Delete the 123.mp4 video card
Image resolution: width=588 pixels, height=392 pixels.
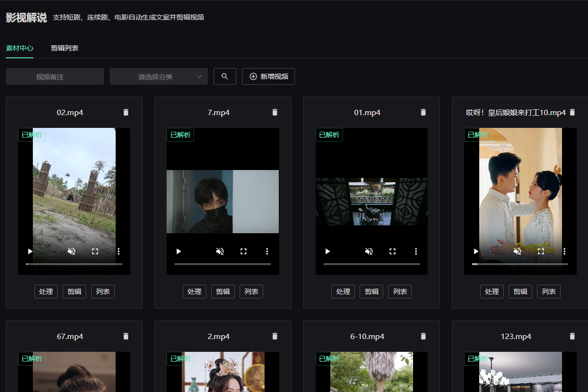tap(572, 337)
